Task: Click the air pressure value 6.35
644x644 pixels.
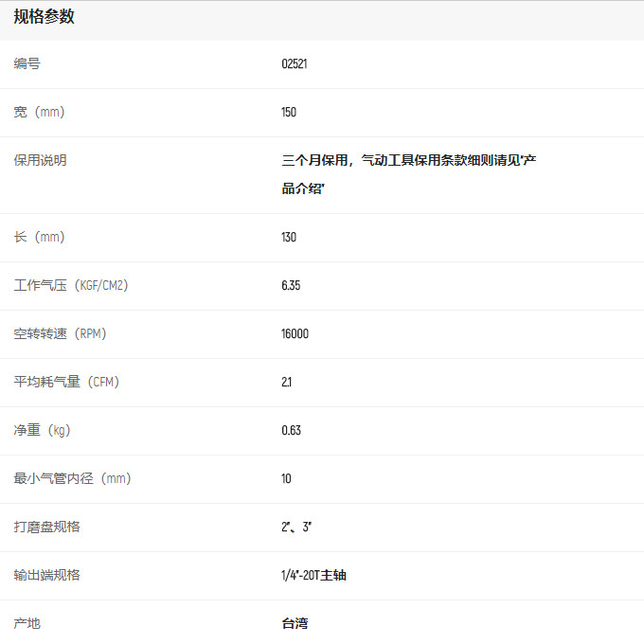Action: click(291, 286)
